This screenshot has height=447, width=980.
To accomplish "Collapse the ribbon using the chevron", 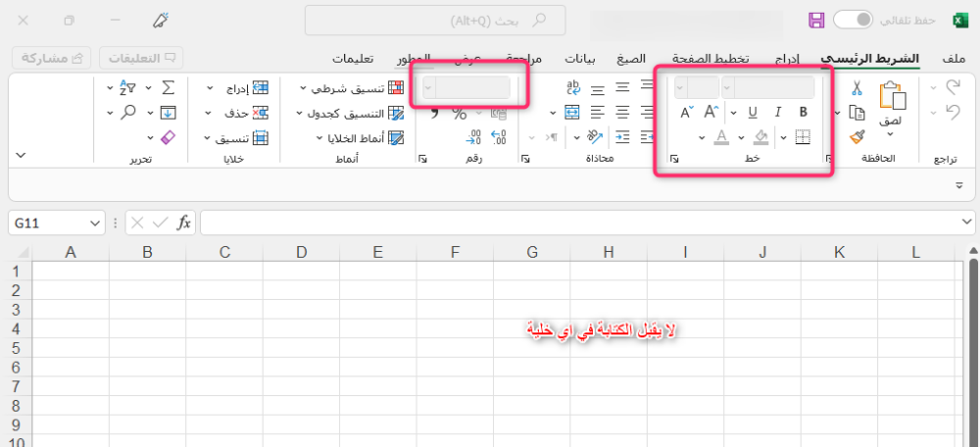I will pyautogui.click(x=21, y=155).
